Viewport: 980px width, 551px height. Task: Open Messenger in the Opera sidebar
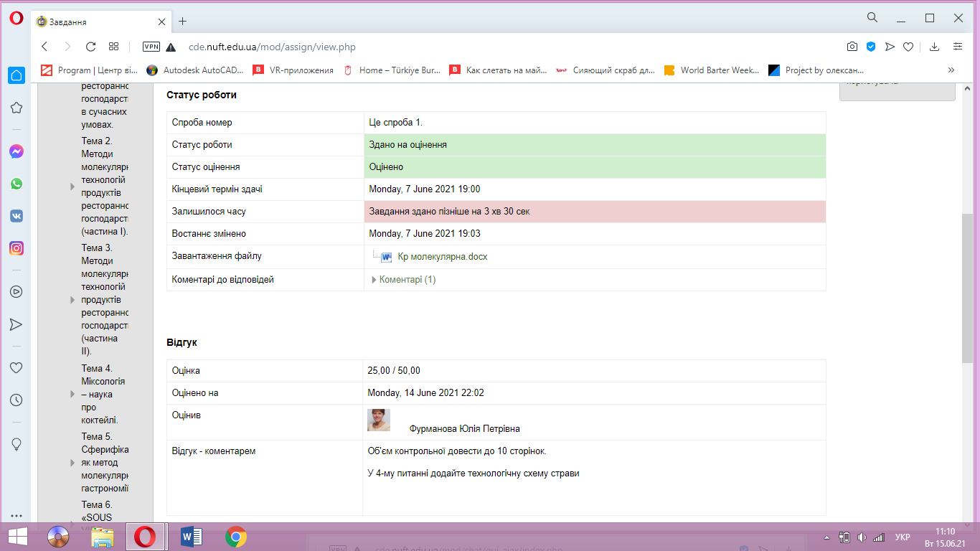click(17, 151)
